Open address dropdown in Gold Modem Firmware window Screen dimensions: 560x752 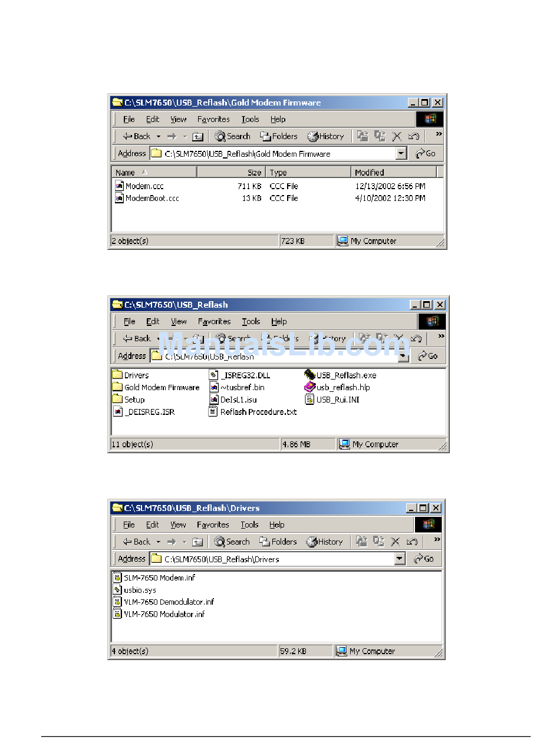[401, 154]
